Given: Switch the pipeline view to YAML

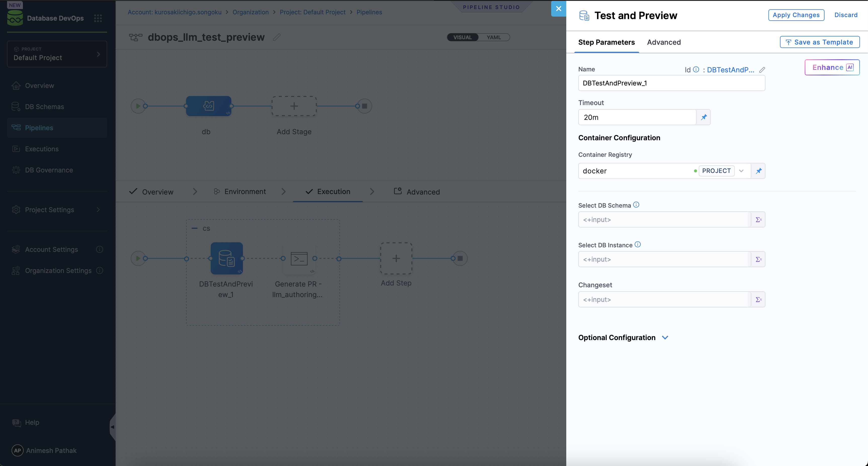Looking at the screenshot, I should (x=494, y=37).
